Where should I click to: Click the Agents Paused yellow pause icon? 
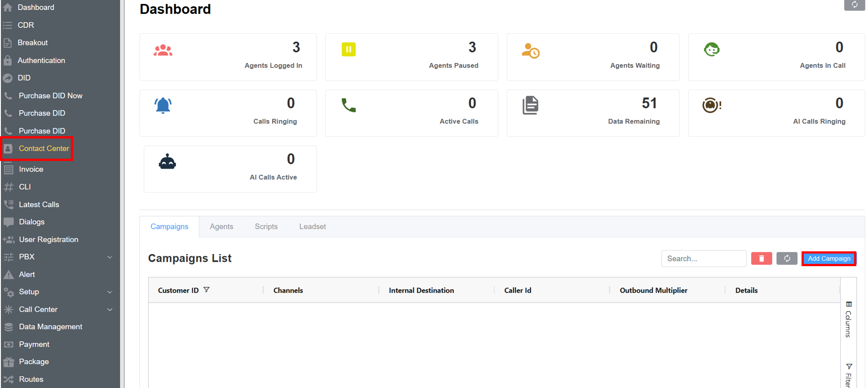click(348, 49)
